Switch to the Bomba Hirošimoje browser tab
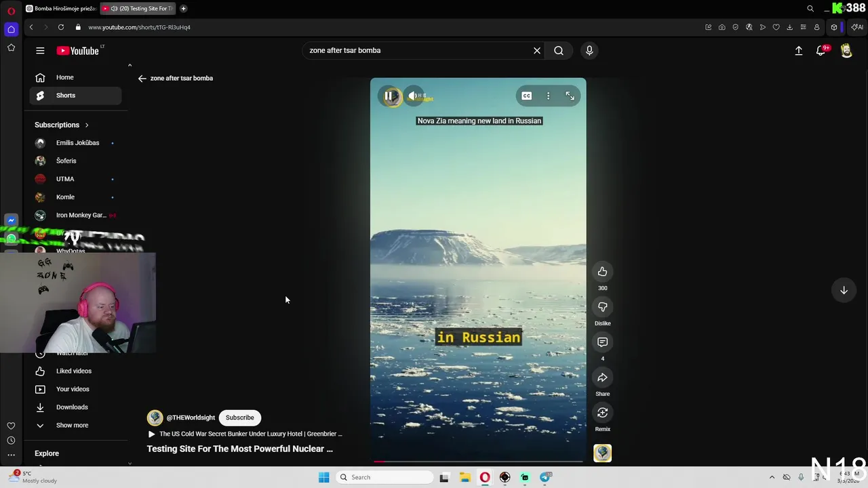The height and width of the screenshot is (488, 868). tap(60, 9)
